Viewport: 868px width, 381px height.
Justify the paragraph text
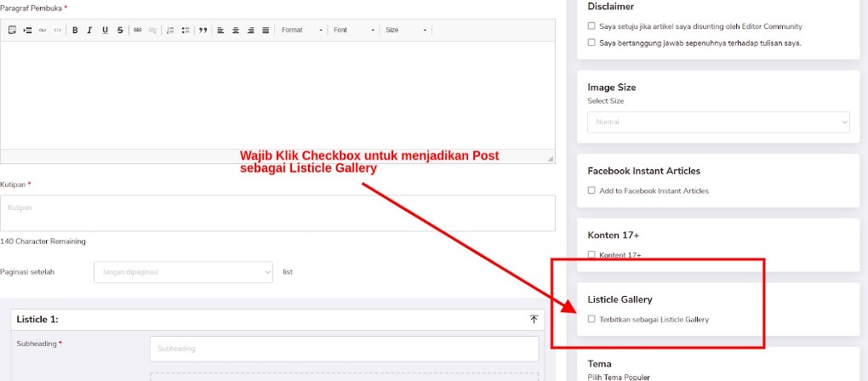pos(266,31)
